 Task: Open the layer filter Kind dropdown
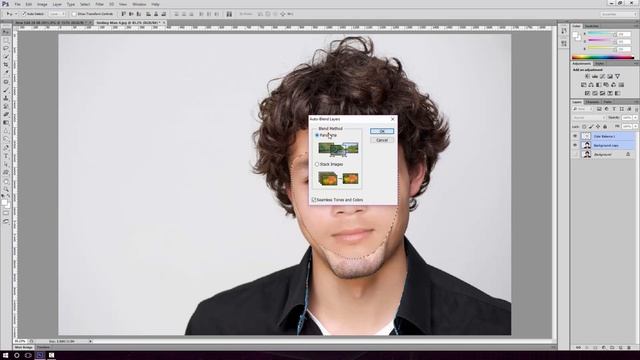coord(583,109)
